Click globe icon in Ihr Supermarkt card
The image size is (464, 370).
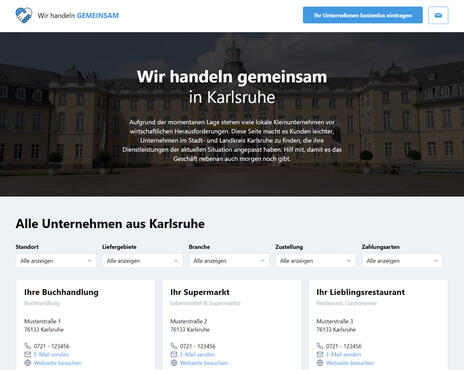pyautogui.click(x=174, y=363)
